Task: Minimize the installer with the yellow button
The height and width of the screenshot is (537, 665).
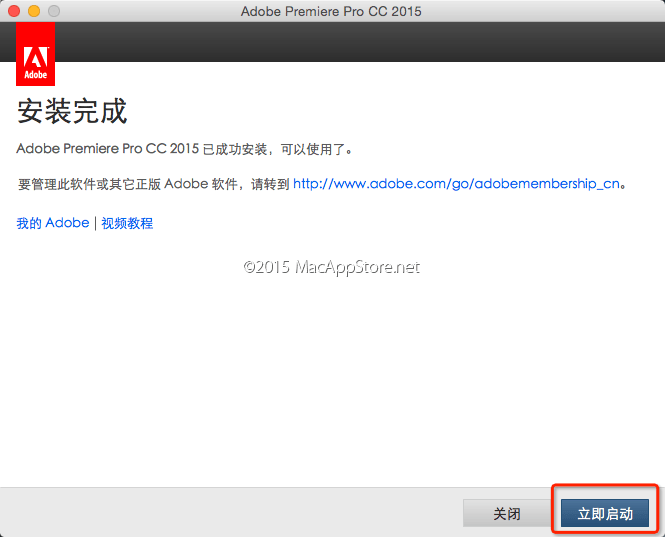Action: [x=34, y=11]
